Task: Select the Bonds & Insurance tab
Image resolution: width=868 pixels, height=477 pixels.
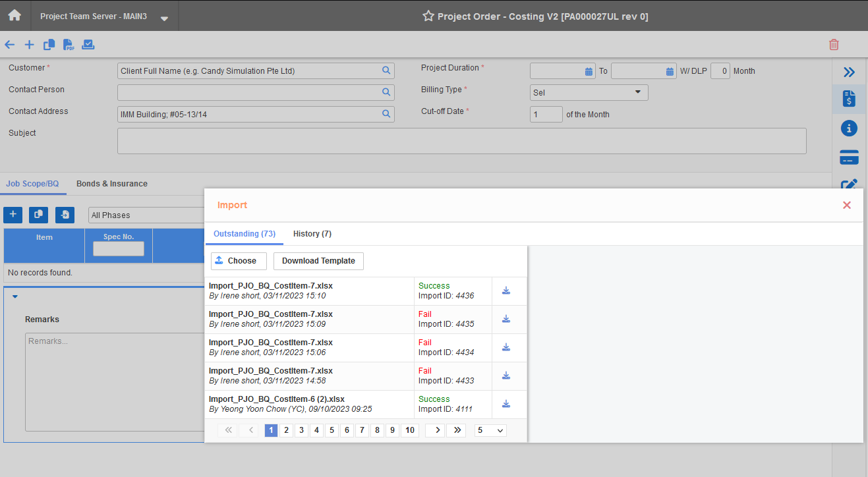Action: click(111, 184)
